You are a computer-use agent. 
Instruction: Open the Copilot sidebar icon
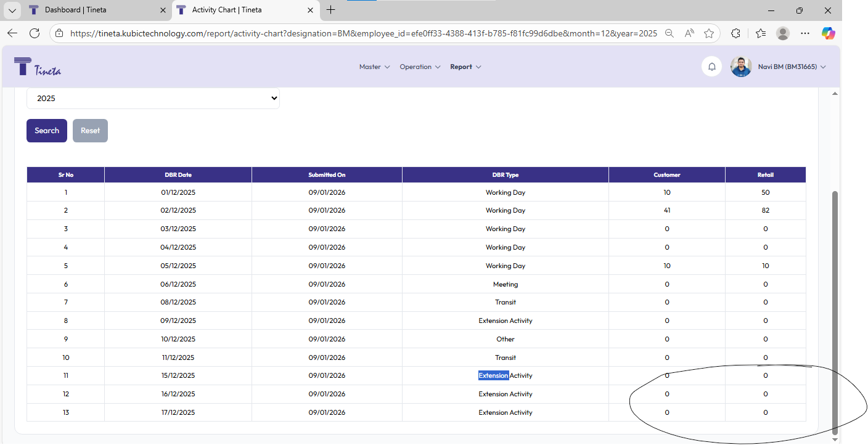click(x=828, y=33)
